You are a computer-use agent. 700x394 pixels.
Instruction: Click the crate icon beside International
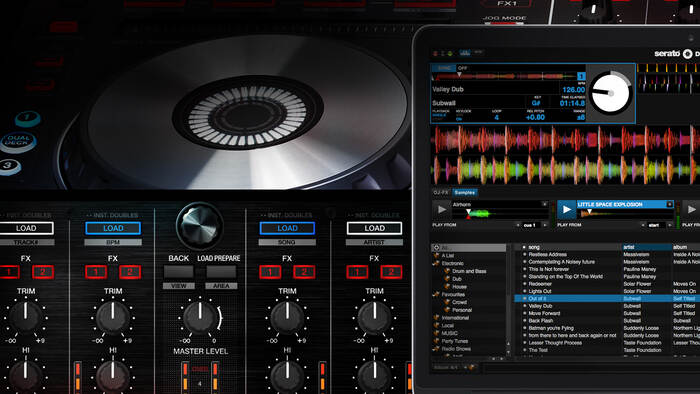pos(437,318)
